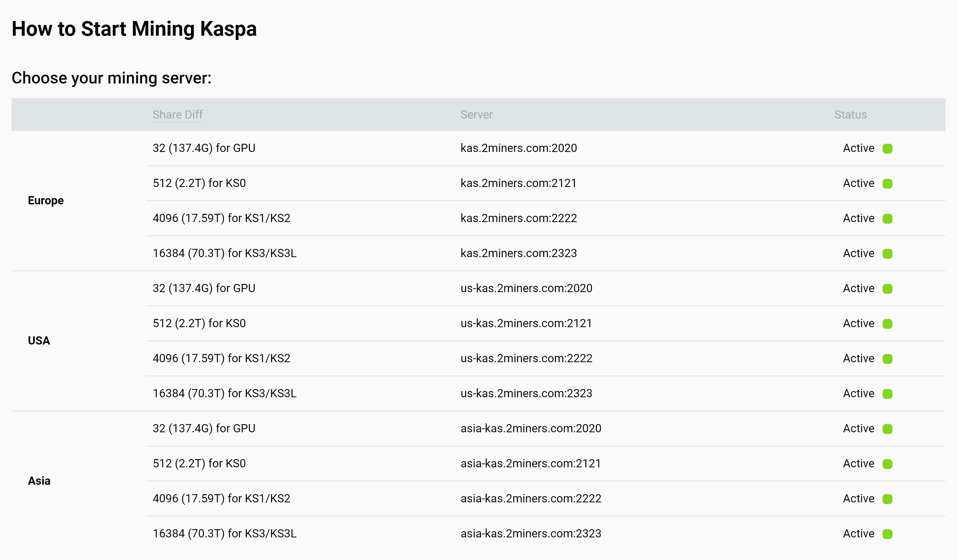Select the row with 512 (2.2T) for KS0 in Europe
Screen dimensions: 958x560
[199, 183]
